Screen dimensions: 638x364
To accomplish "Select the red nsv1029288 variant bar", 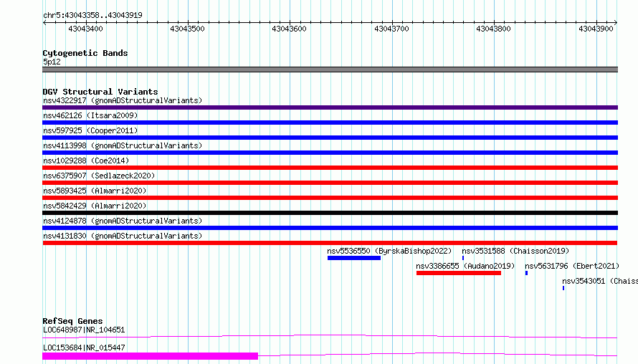I will point(330,168).
